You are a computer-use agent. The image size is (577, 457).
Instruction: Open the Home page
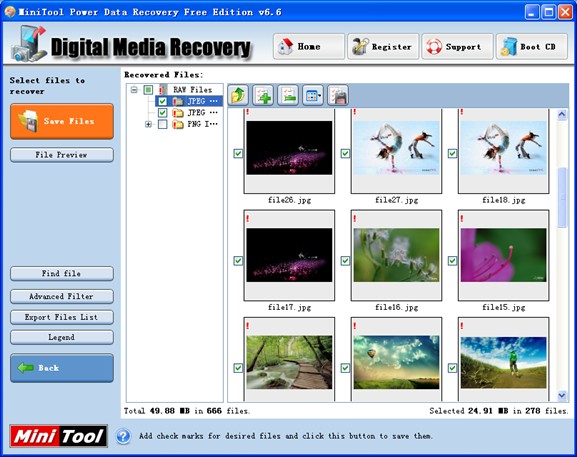pos(309,46)
